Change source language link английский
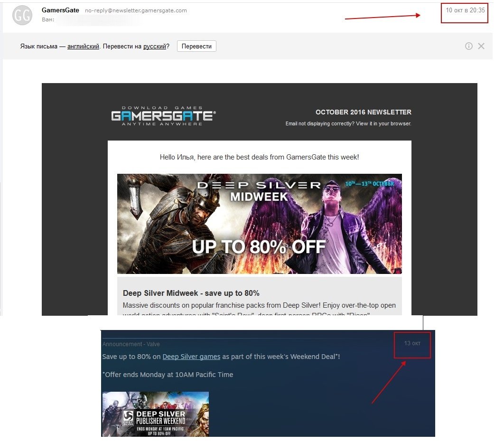 pos(83,46)
